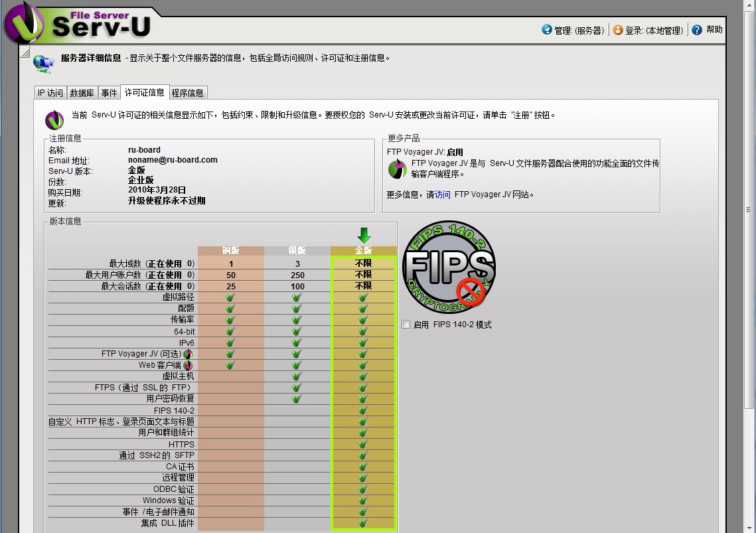Click the 银版 checkmark in the 用户密码恢复 row
Viewport: 756px width, 533px height.
point(297,399)
